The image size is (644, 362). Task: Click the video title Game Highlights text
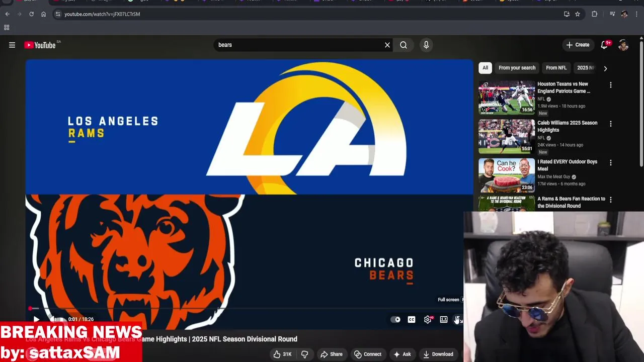163,339
